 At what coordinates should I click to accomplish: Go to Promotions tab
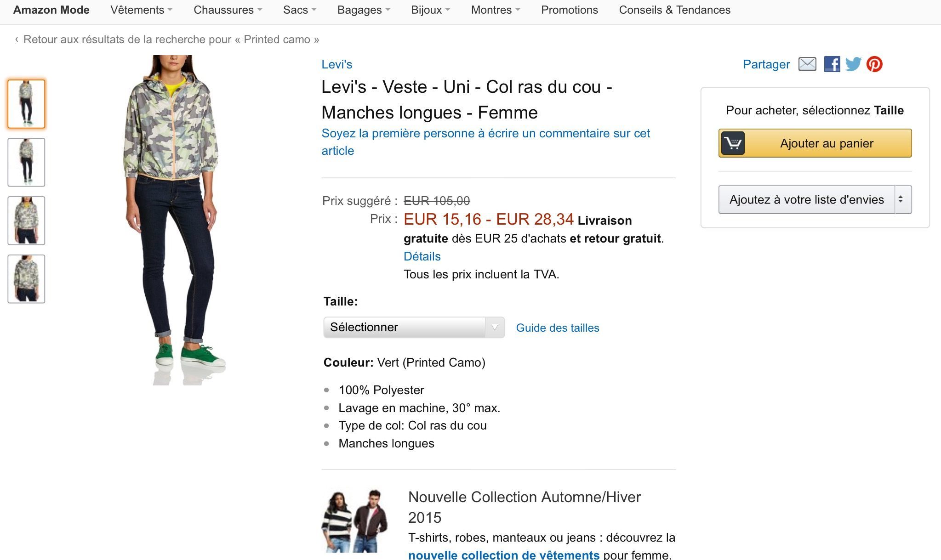[569, 10]
